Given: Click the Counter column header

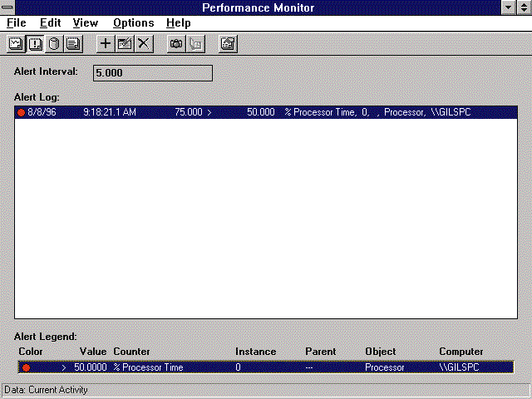Looking at the screenshot, I should click(x=131, y=352).
